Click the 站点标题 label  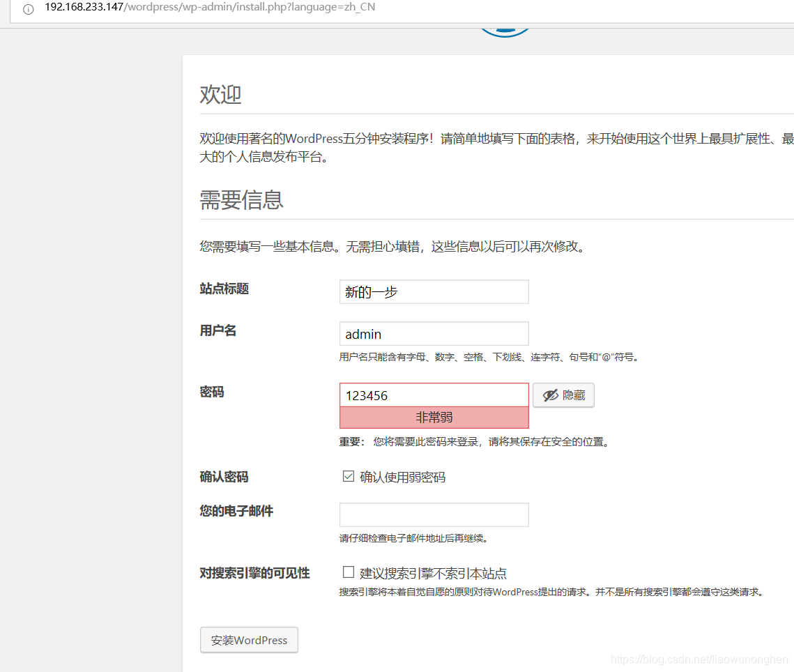[224, 289]
